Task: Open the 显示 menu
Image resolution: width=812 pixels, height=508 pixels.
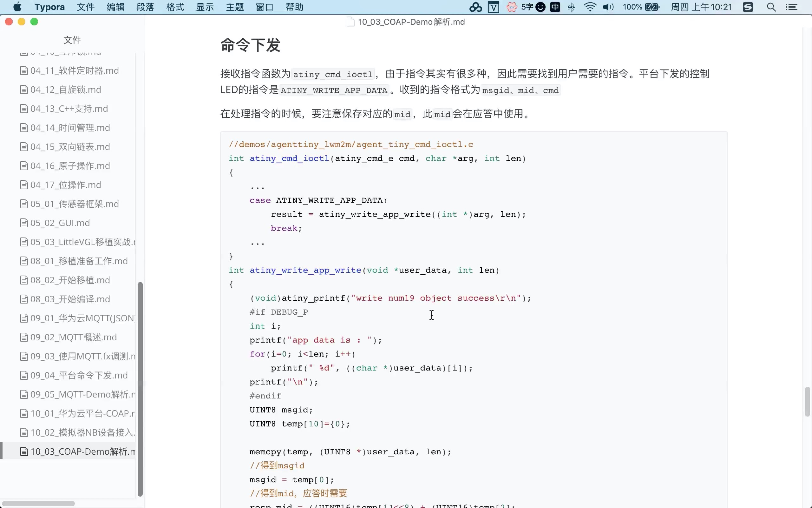Action: (205, 7)
